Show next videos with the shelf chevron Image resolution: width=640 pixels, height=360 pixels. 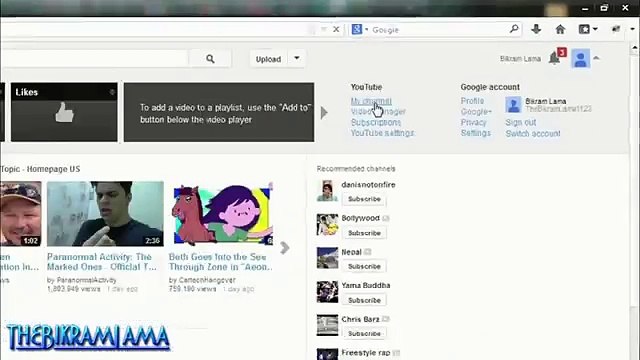click(285, 247)
